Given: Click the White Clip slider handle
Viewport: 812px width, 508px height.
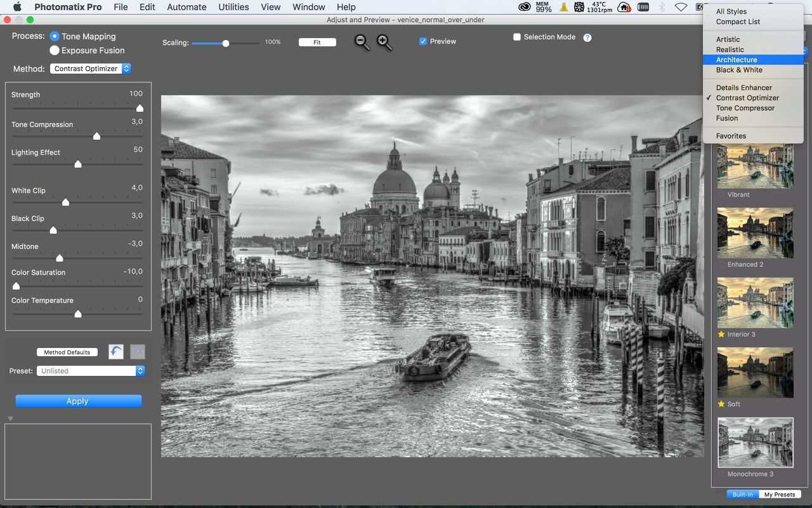Looking at the screenshot, I should (x=65, y=202).
